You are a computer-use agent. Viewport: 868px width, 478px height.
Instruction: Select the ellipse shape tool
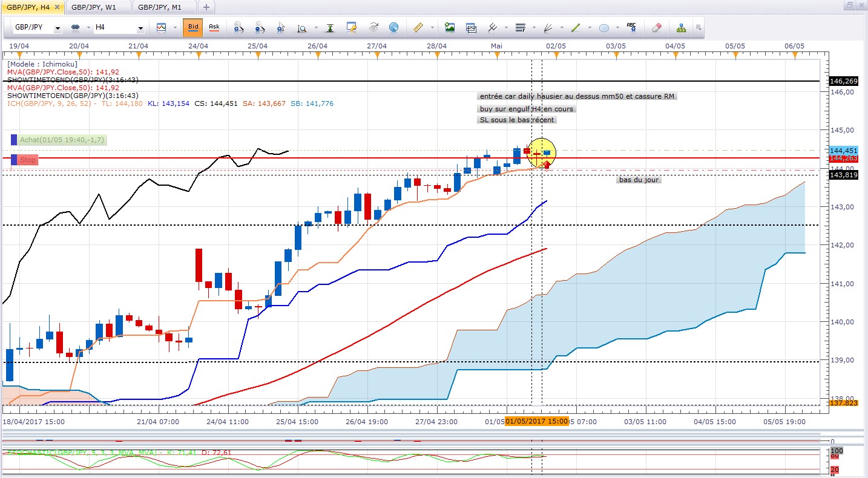pyautogui.click(x=603, y=28)
